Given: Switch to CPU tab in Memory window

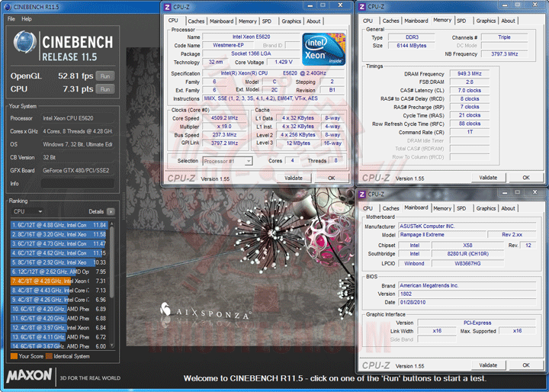Looking at the screenshot, I should [368, 21].
